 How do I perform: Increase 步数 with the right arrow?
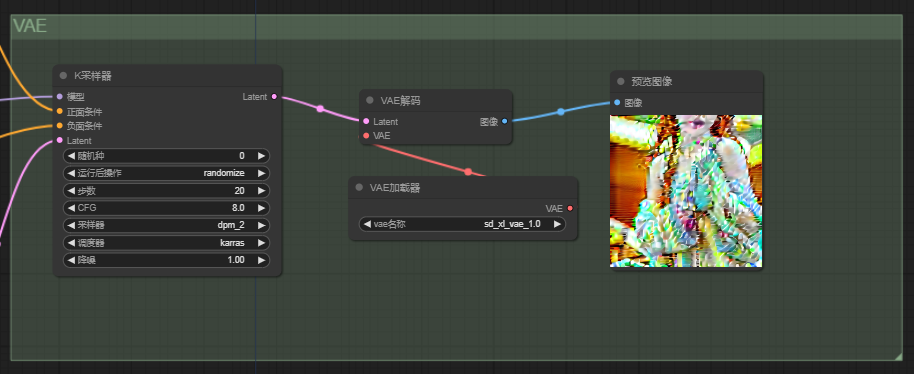(x=262, y=190)
